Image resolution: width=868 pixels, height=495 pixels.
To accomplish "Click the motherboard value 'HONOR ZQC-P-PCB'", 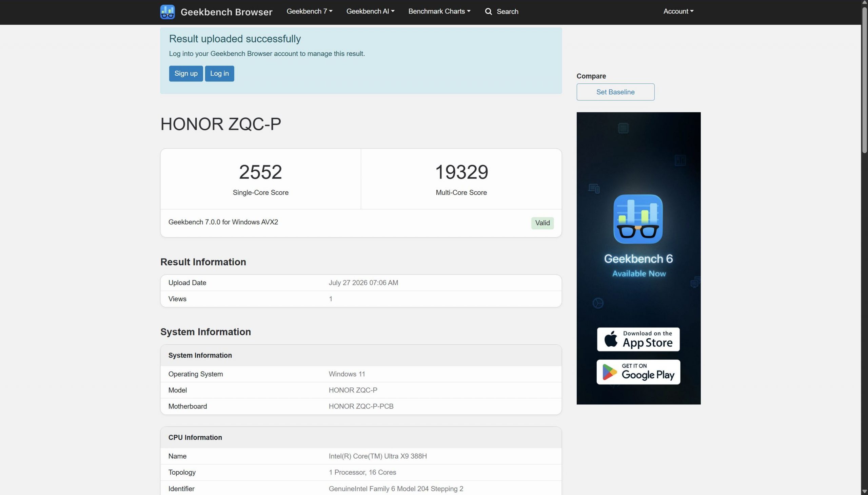I will 361,406.
